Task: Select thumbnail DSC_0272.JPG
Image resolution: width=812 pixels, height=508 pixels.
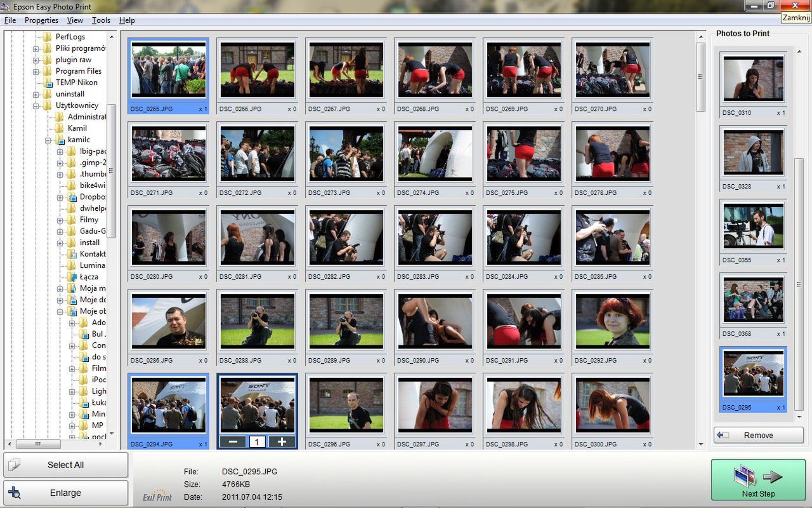Action: 257,160
